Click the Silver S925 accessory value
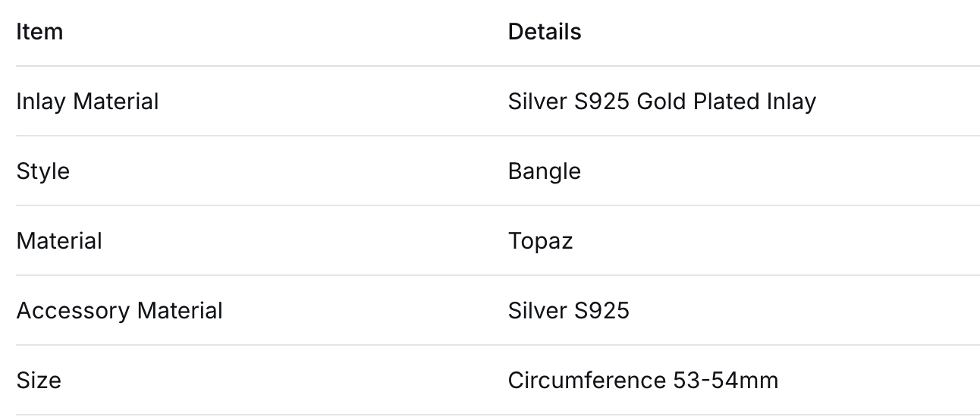 coord(568,311)
